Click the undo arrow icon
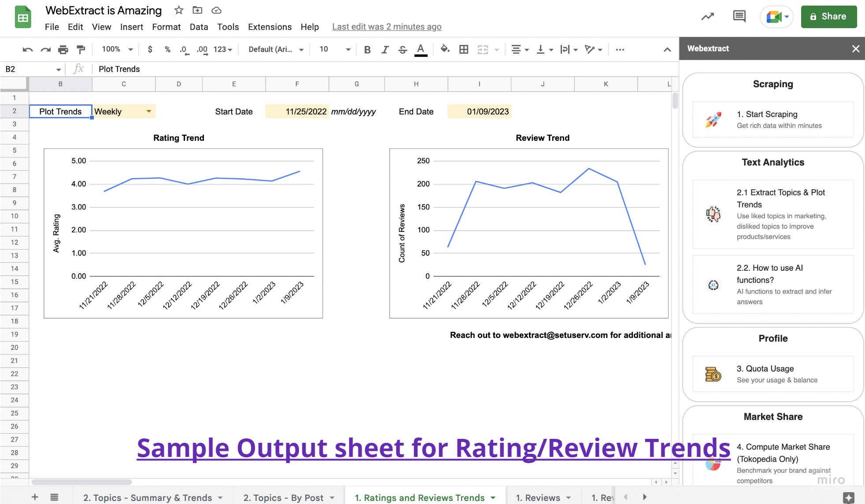The height and width of the screenshot is (504, 865). 28,49
